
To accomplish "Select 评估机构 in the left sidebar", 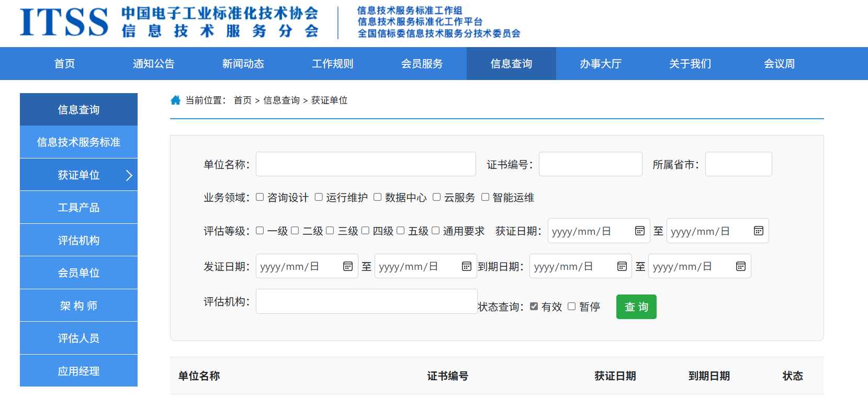I will [x=78, y=240].
